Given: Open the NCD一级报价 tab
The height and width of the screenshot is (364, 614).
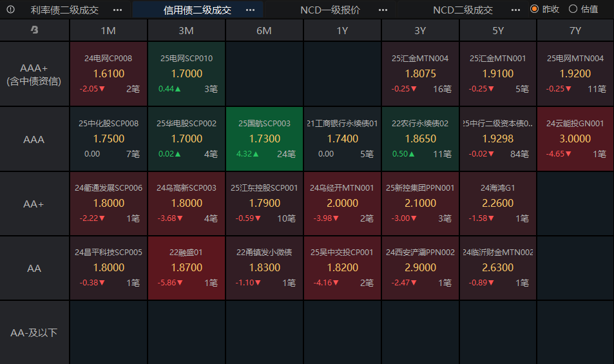Looking at the screenshot, I should click(330, 10).
